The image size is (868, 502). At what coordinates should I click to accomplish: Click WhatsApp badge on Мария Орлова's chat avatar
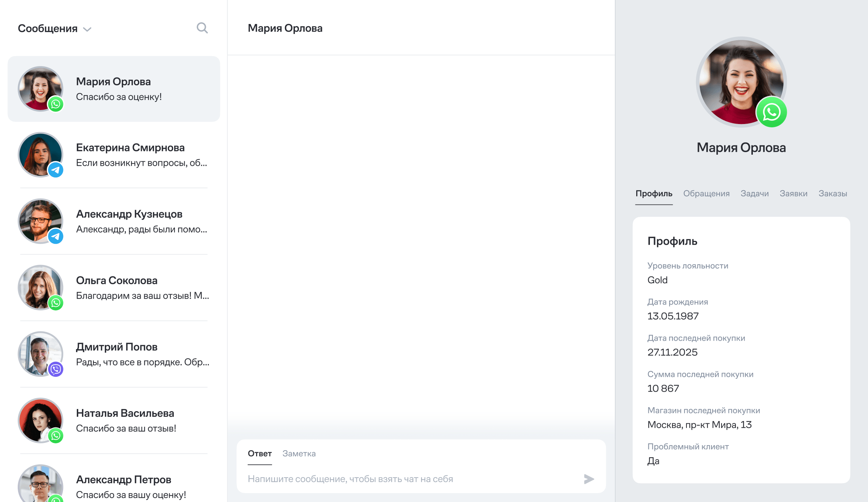pos(56,104)
